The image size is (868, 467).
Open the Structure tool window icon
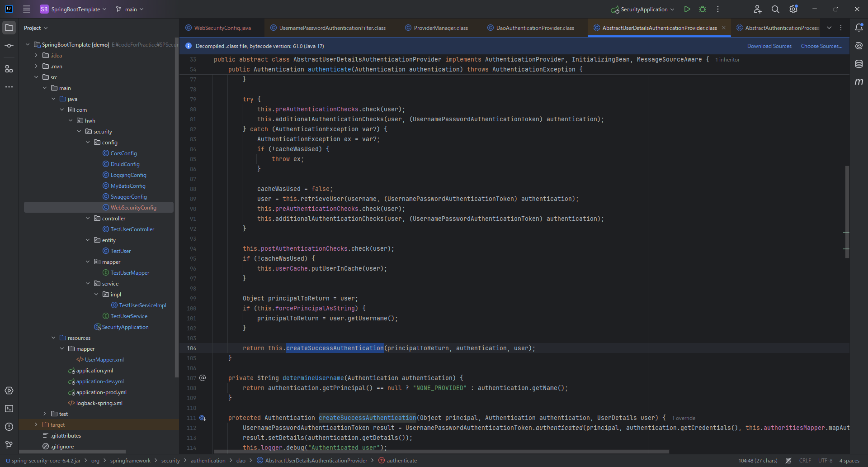9,69
